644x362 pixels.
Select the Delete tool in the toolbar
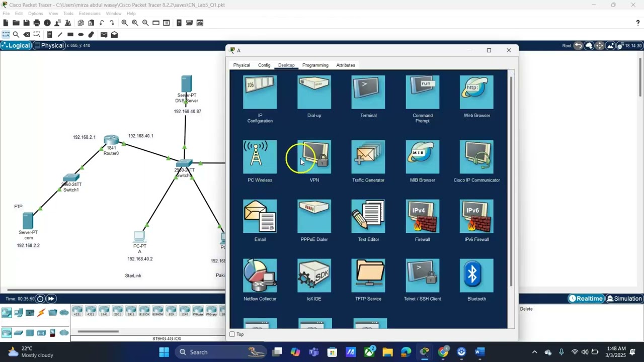[x=27, y=35]
